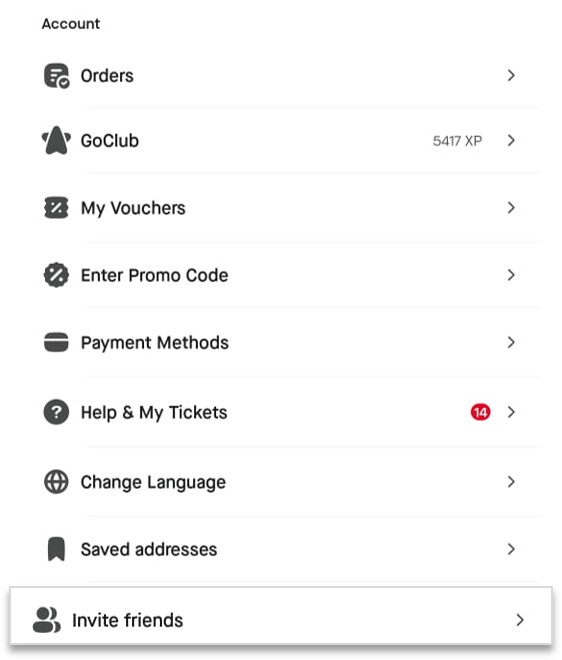Open Invite friends via its chevron
Screen dimensions: 562x660
coord(520,620)
